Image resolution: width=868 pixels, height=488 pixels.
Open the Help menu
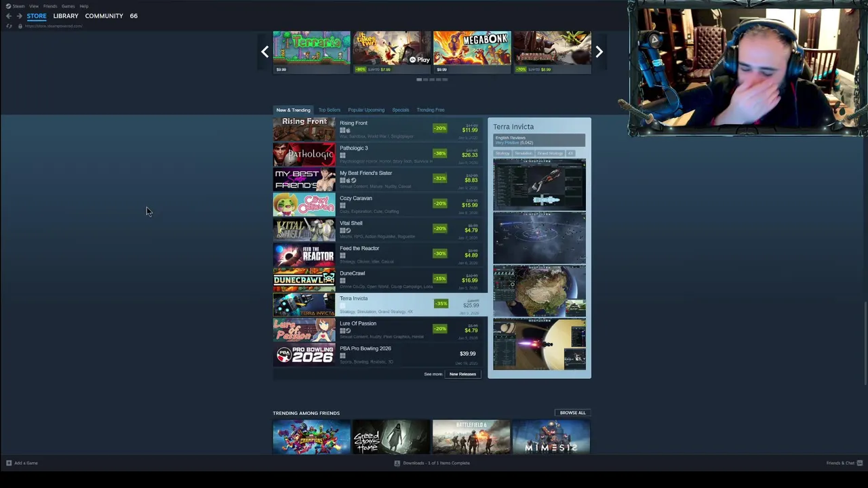84,6
